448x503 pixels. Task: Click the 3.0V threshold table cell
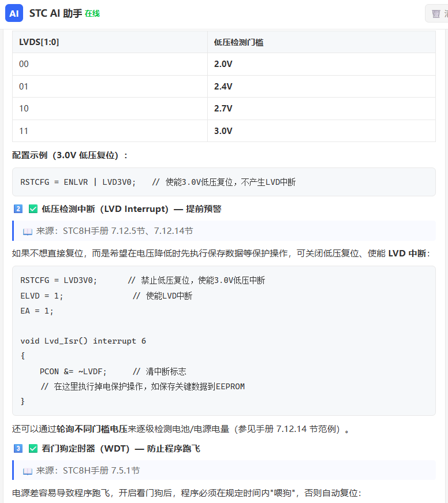pos(322,131)
